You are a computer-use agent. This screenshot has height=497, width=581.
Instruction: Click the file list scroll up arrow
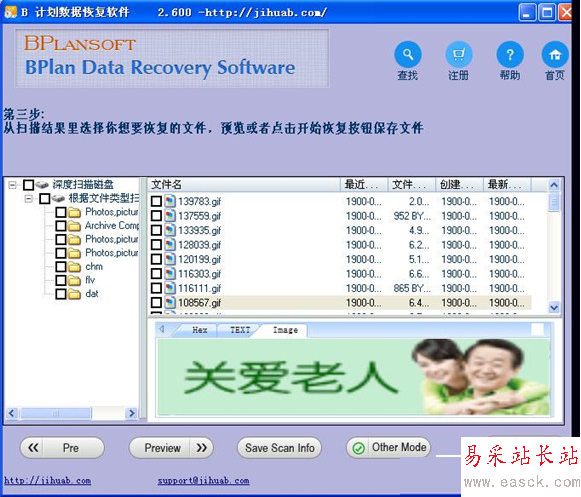click(x=554, y=185)
